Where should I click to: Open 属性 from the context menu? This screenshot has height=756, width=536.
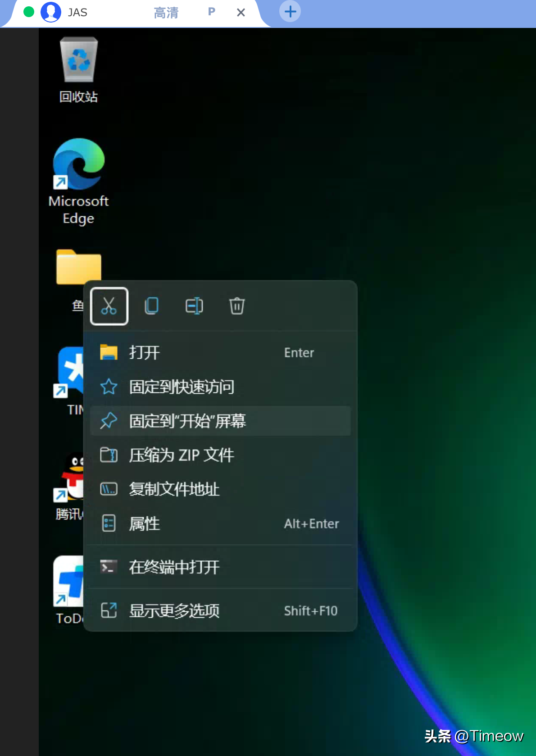220,524
